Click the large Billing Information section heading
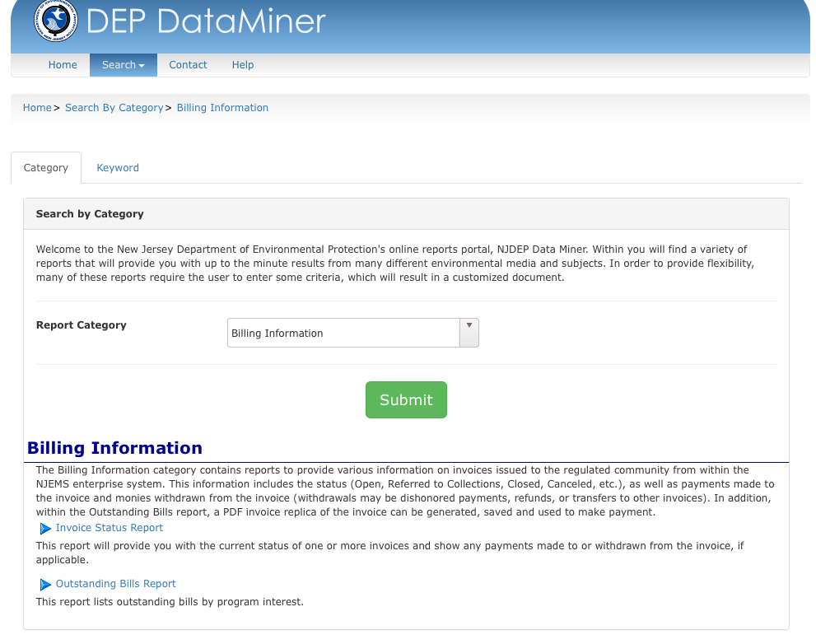Screen dimensions: 816x644 coord(114,448)
